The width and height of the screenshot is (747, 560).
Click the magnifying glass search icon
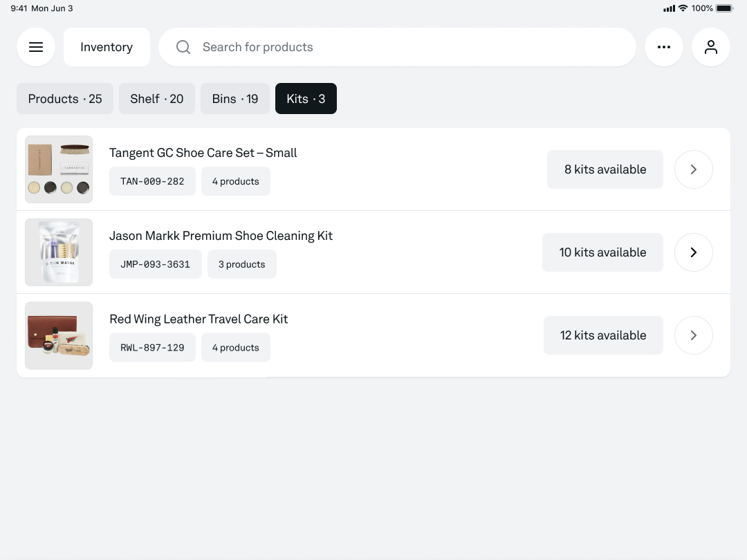tap(183, 47)
